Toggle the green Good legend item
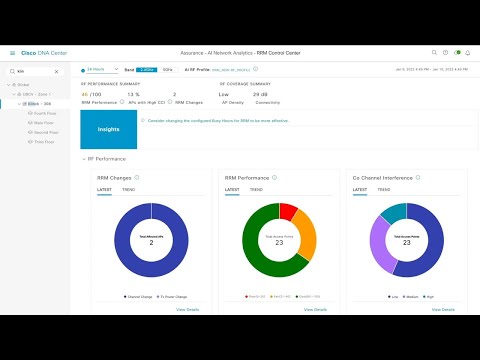480x360 pixels. click(308, 296)
